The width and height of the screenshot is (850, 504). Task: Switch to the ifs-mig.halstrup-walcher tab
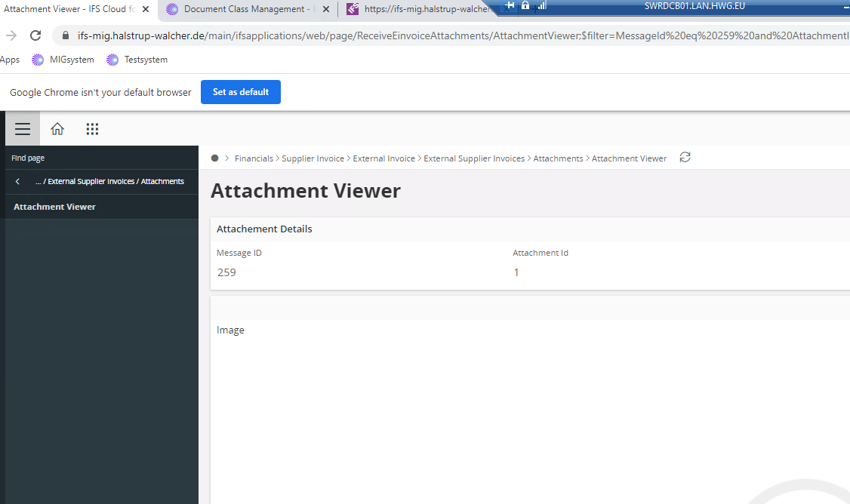pyautogui.click(x=426, y=9)
